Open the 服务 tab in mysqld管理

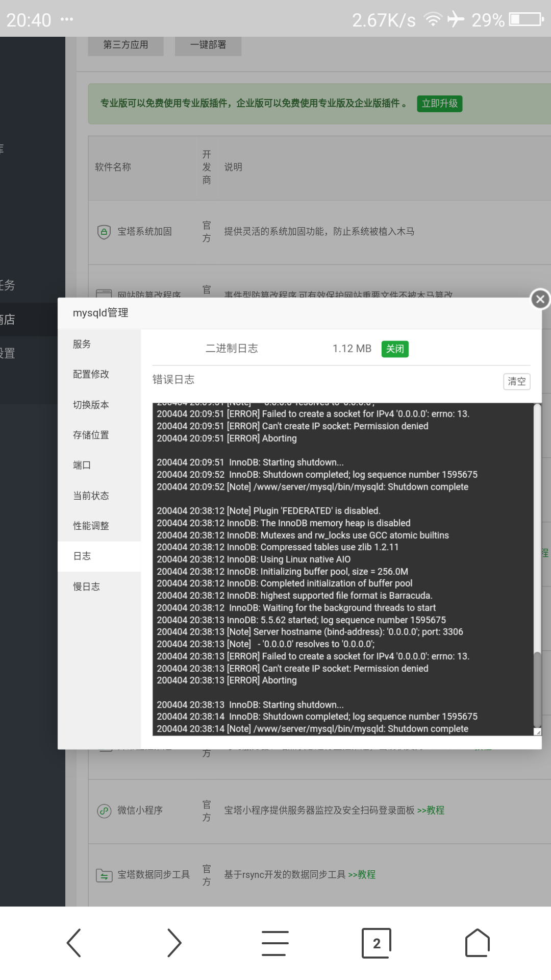(99, 344)
